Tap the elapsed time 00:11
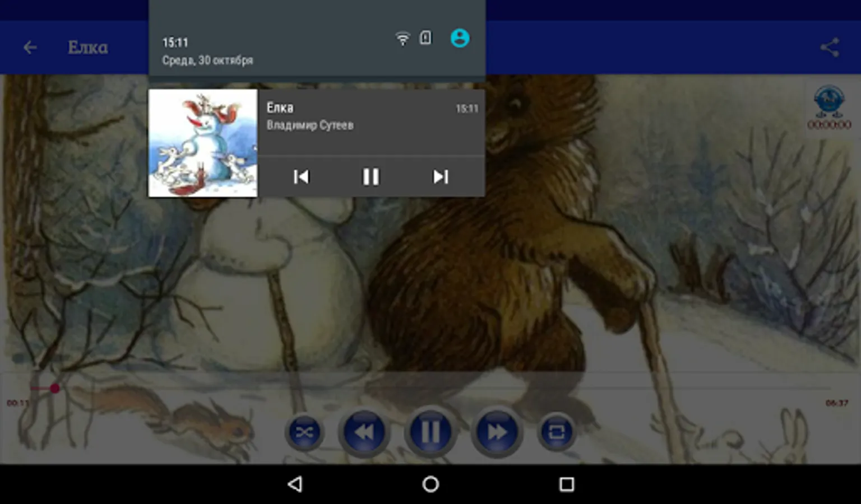This screenshot has width=861, height=504. click(18, 403)
